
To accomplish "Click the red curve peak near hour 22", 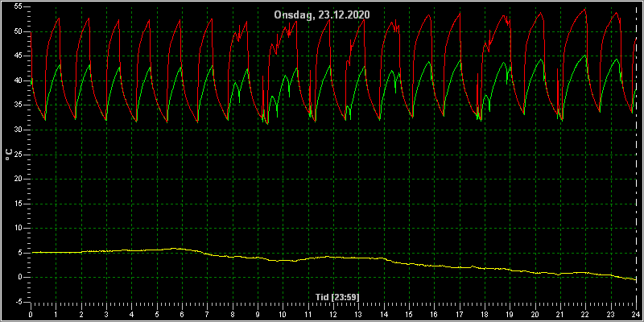I will (x=585, y=9).
